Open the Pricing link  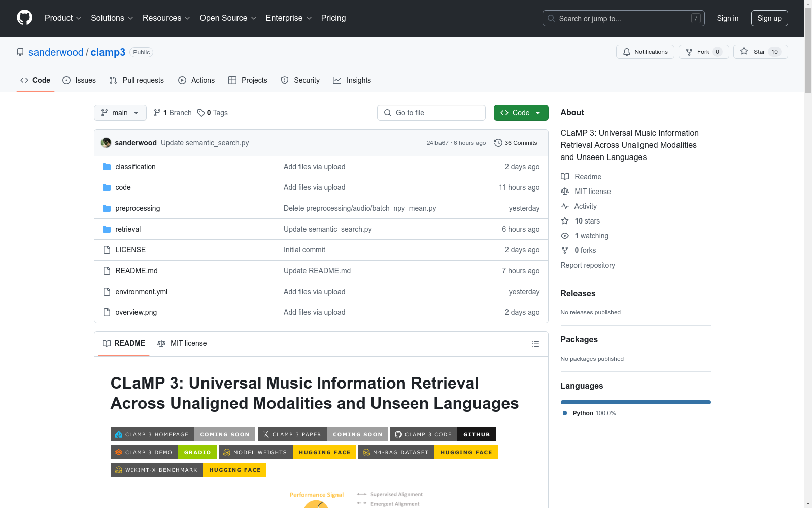(x=333, y=18)
